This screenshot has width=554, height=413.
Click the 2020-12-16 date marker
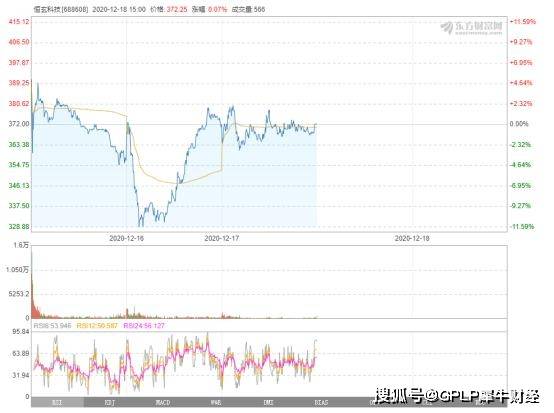click(x=126, y=238)
